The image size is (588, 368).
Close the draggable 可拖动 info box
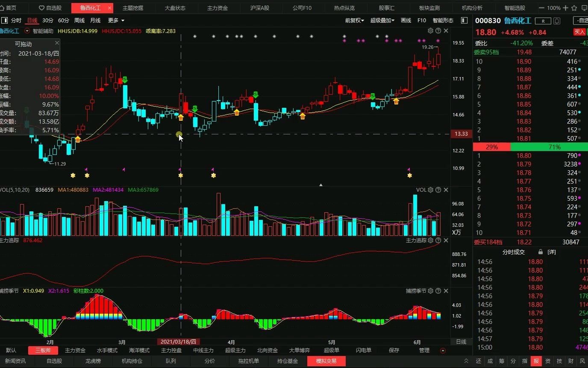click(x=57, y=43)
